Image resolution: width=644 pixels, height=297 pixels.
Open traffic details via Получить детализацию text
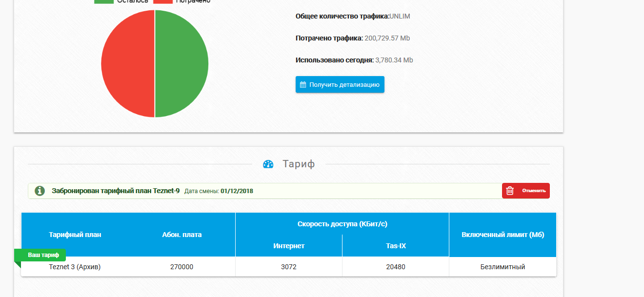point(344,84)
